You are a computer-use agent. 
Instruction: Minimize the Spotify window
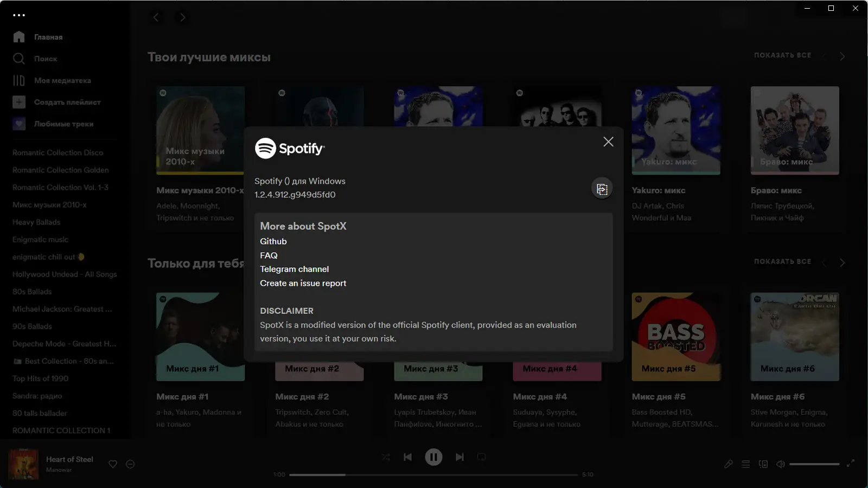807,8
